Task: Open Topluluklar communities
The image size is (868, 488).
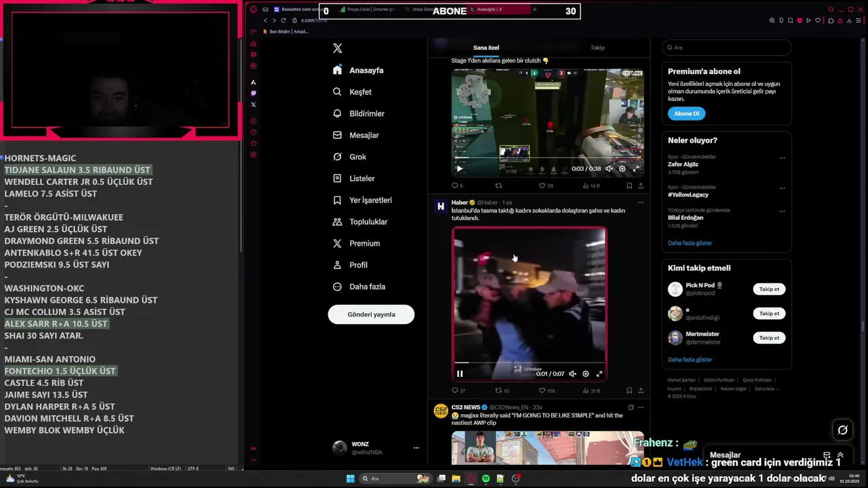Action: point(359,222)
